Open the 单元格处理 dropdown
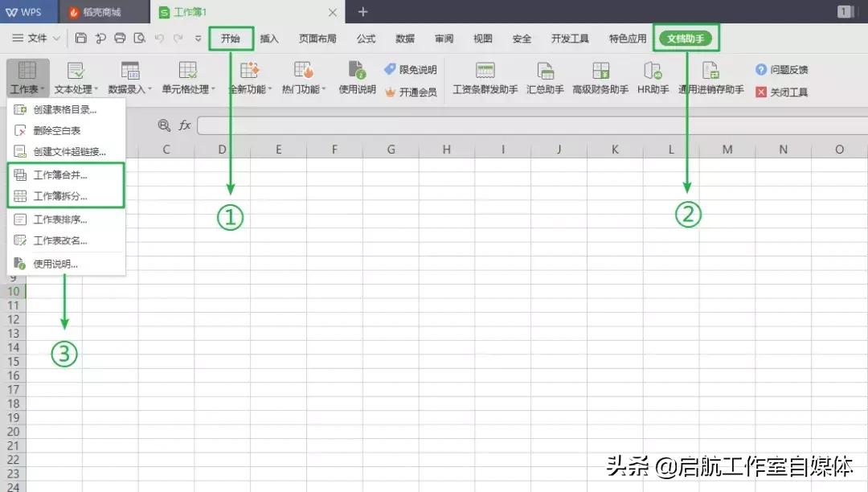Image resolution: width=868 pixels, height=492 pixels. pos(188,78)
